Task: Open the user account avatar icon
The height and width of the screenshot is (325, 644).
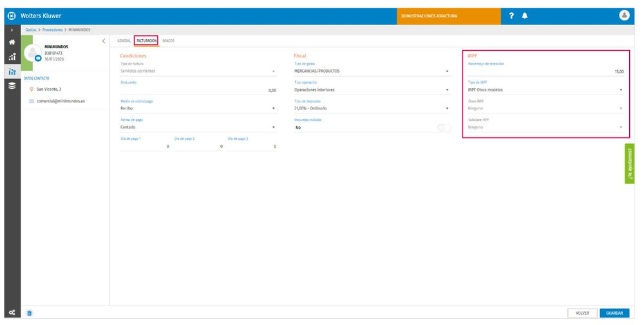Action: 624,15
